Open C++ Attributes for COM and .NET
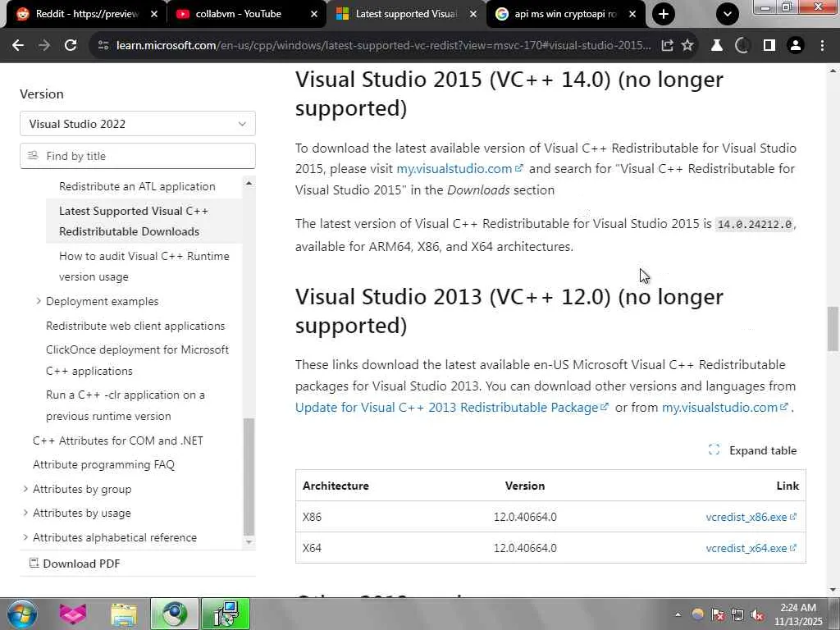 (118, 441)
